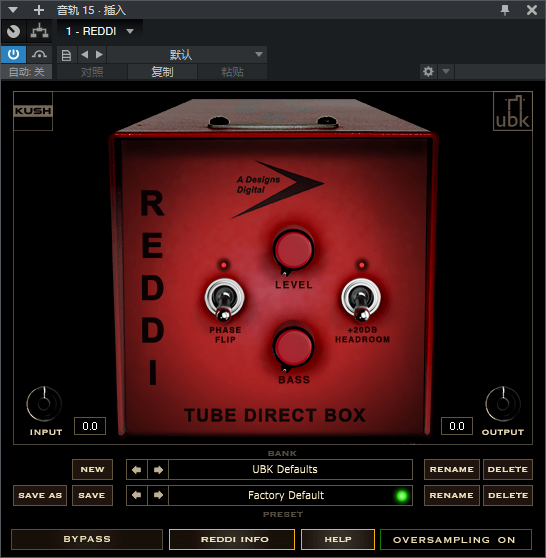The height and width of the screenshot is (558, 546).
Task: Click NEW bank button
Action: click(92, 469)
